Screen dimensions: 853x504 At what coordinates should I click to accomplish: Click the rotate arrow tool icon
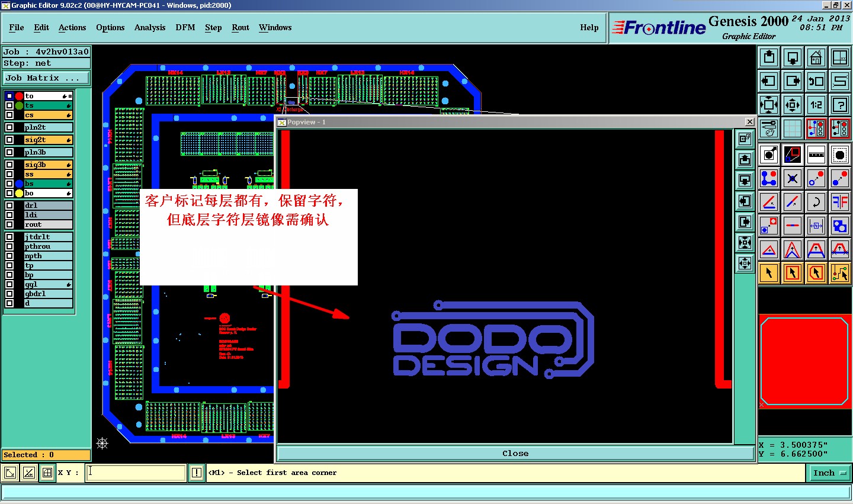[x=816, y=202]
